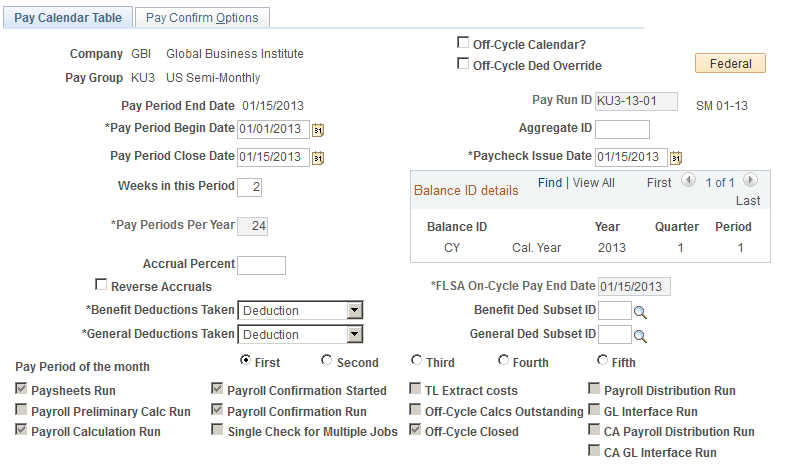Click the Paycheck Issue Date field
The image size is (791, 467).
(x=631, y=157)
